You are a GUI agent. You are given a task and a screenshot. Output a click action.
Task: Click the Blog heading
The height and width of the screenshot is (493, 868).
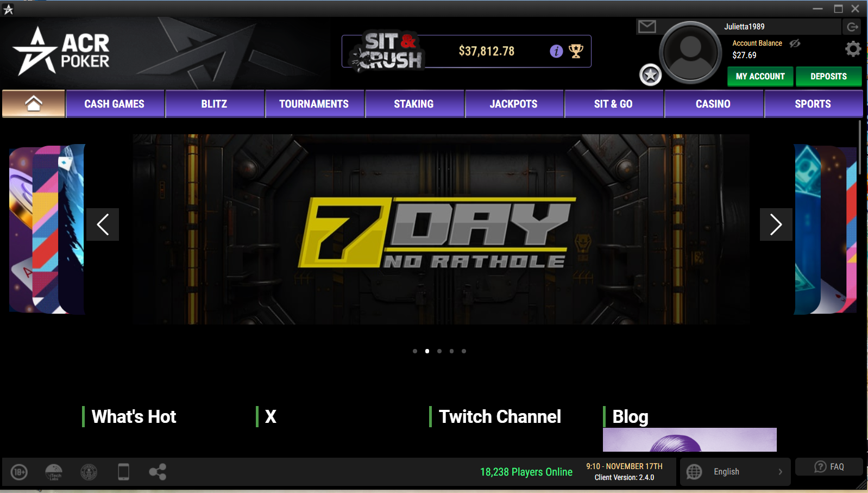click(630, 417)
